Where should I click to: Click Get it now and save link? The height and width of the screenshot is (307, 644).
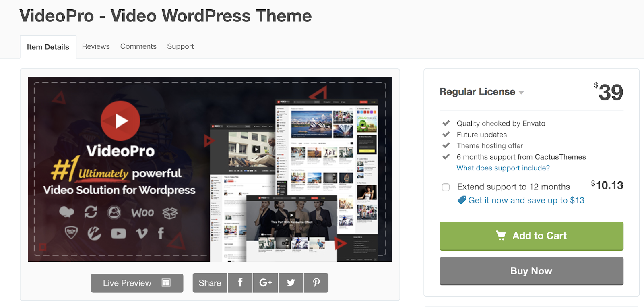526,200
